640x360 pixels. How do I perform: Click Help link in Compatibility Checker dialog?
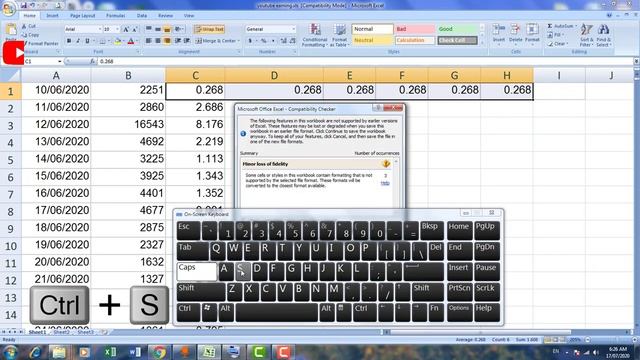coord(385,183)
